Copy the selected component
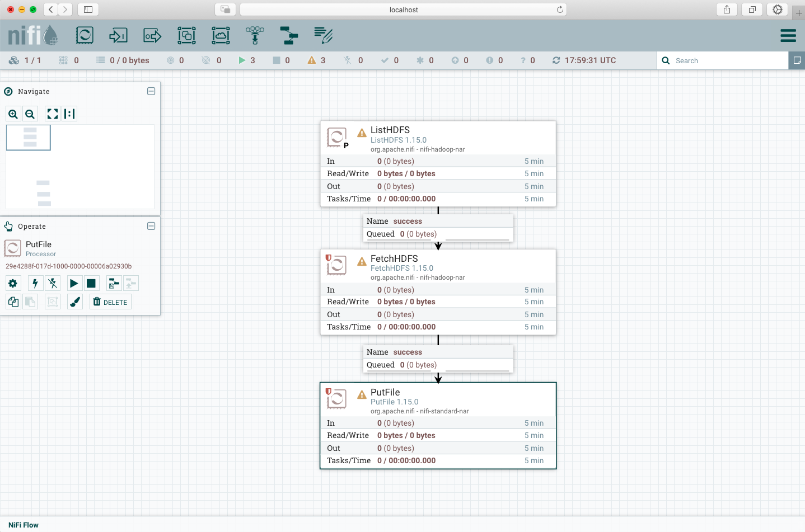Screen dimensions: 805x532 click(13, 302)
